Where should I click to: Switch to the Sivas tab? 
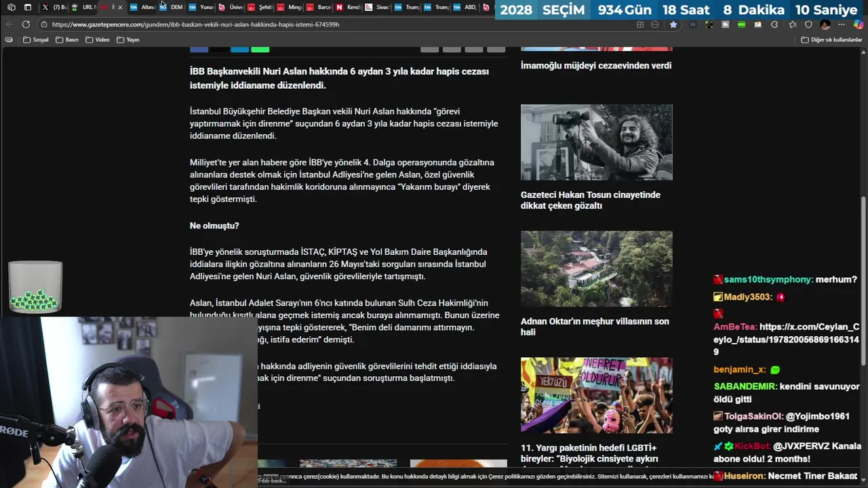point(378,7)
